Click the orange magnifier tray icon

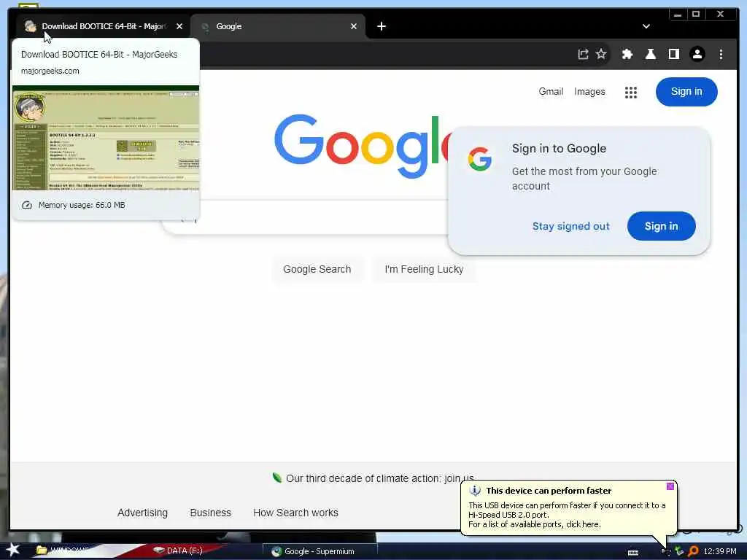click(693, 551)
